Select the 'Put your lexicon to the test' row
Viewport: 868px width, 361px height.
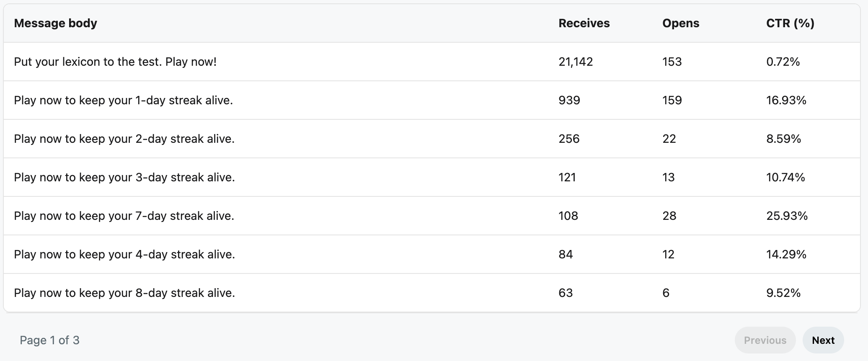tap(431, 62)
